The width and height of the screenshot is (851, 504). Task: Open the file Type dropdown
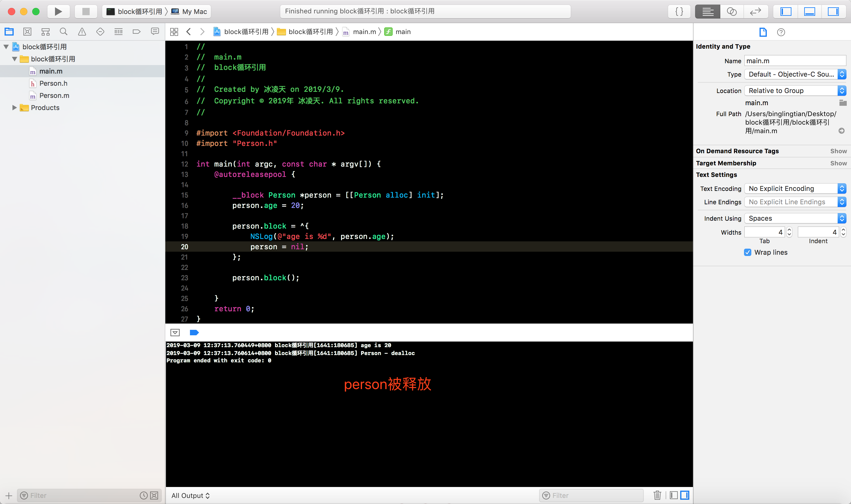(x=795, y=74)
